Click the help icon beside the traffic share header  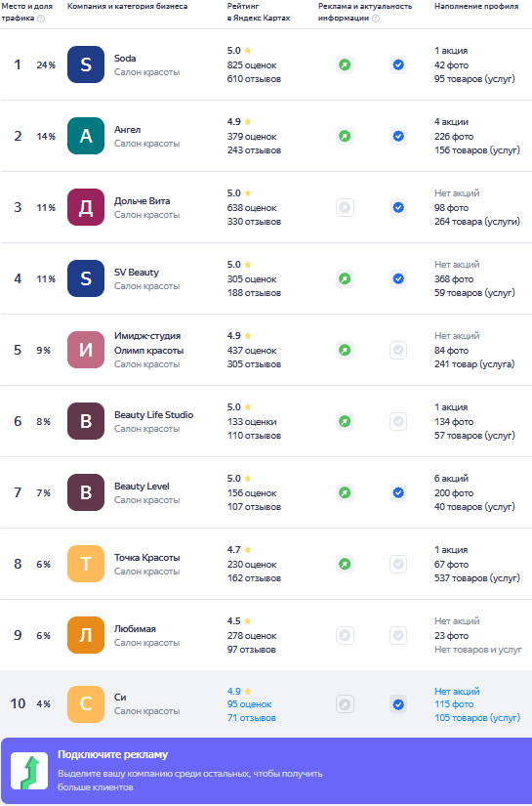pyautogui.click(x=41, y=19)
